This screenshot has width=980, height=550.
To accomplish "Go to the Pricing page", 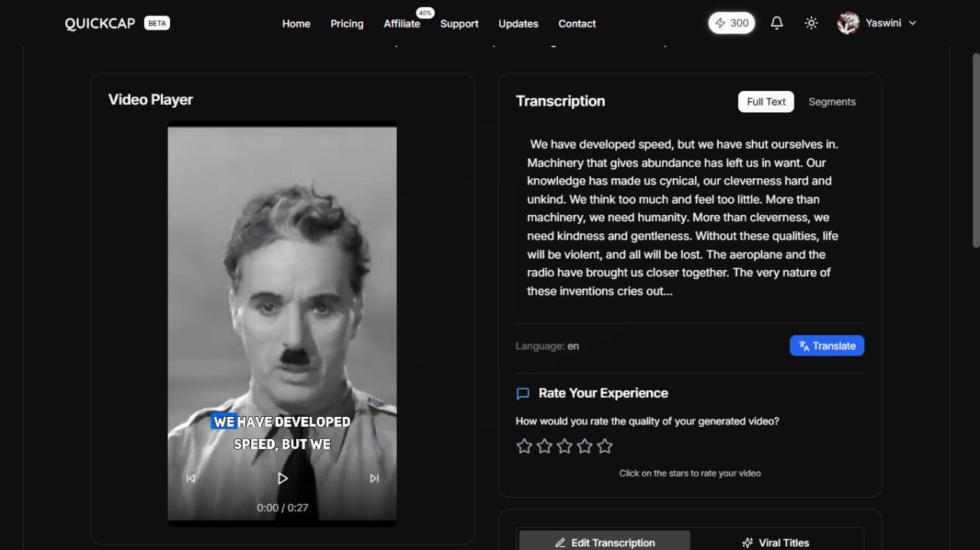I will tap(347, 24).
